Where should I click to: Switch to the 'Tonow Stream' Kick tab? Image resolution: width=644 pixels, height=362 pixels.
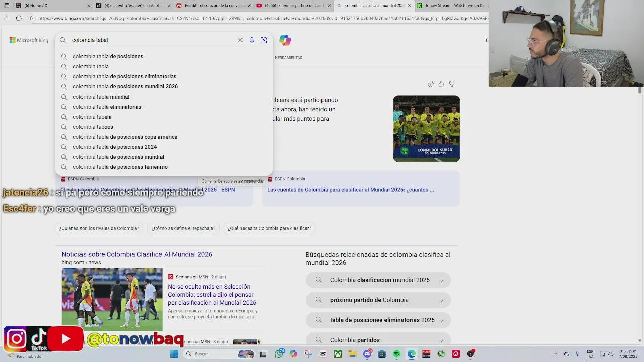click(450, 5)
